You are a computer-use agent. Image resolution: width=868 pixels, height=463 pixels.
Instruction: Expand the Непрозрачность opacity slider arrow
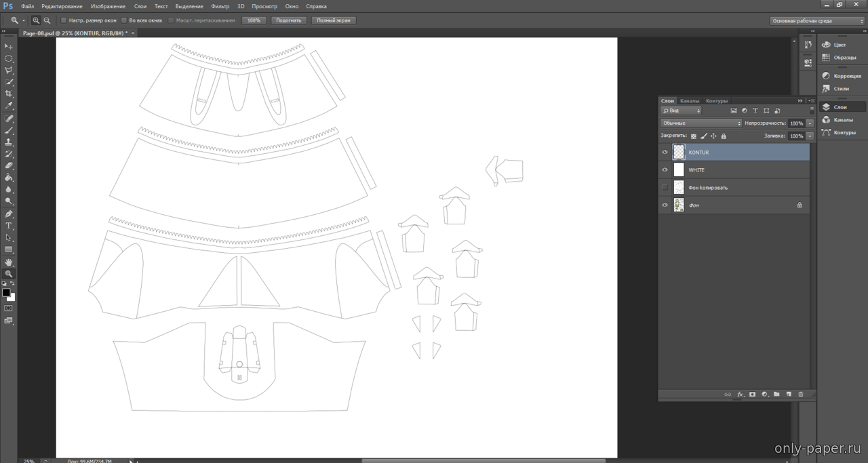[810, 123]
